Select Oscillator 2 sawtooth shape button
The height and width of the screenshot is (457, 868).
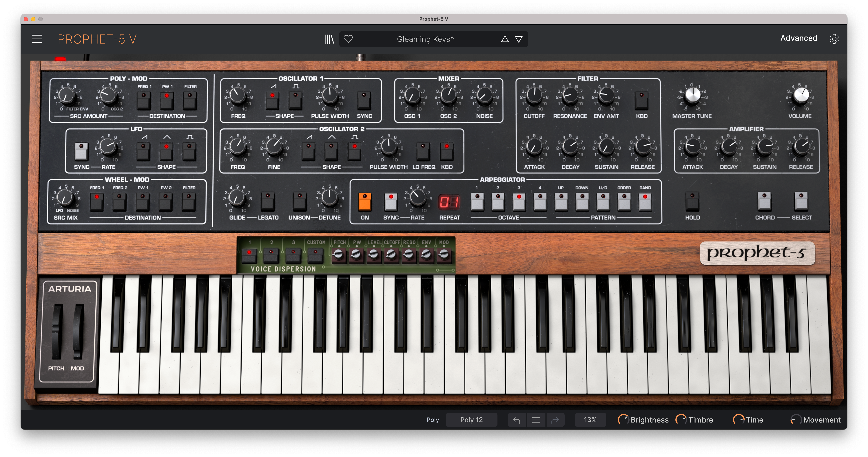[308, 151]
